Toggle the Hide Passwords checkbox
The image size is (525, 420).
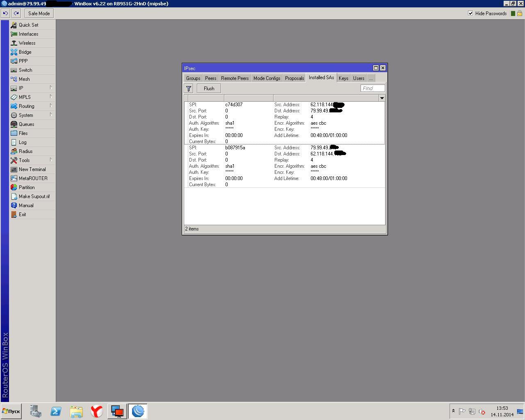point(470,14)
